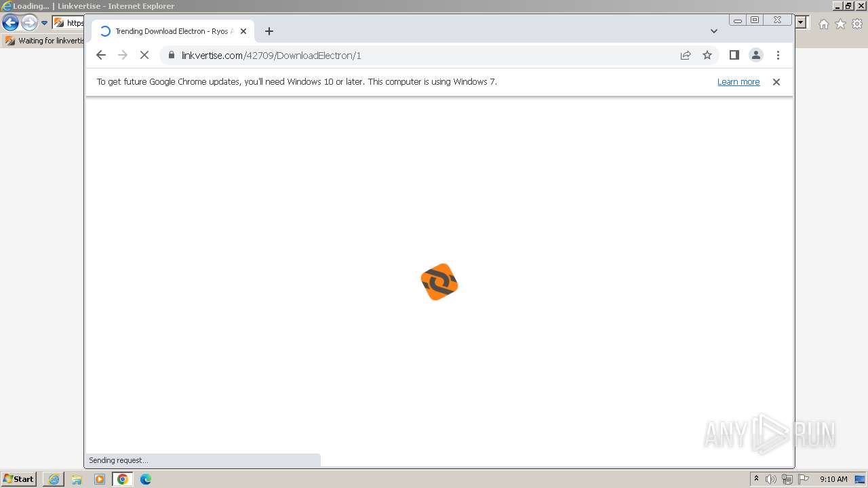Screen dimensions: 868x488
Task: Click Chrome's forward navigation arrow
Action: point(123,55)
